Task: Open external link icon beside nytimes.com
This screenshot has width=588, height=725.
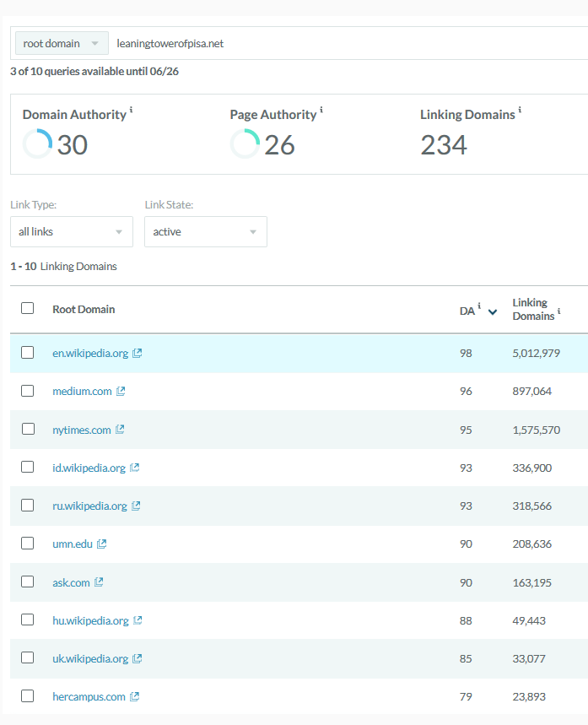Action: click(120, 430)
